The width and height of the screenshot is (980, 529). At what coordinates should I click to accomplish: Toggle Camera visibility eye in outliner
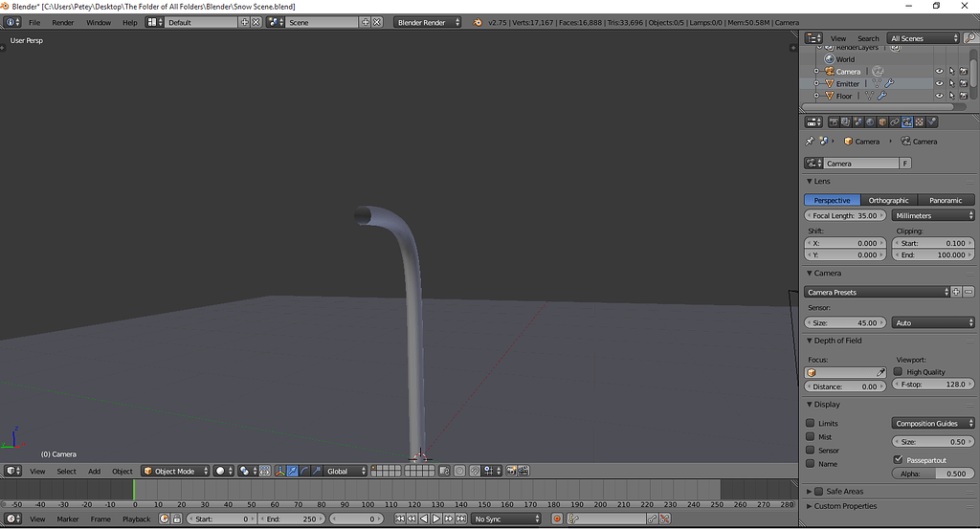coord(940,71)
